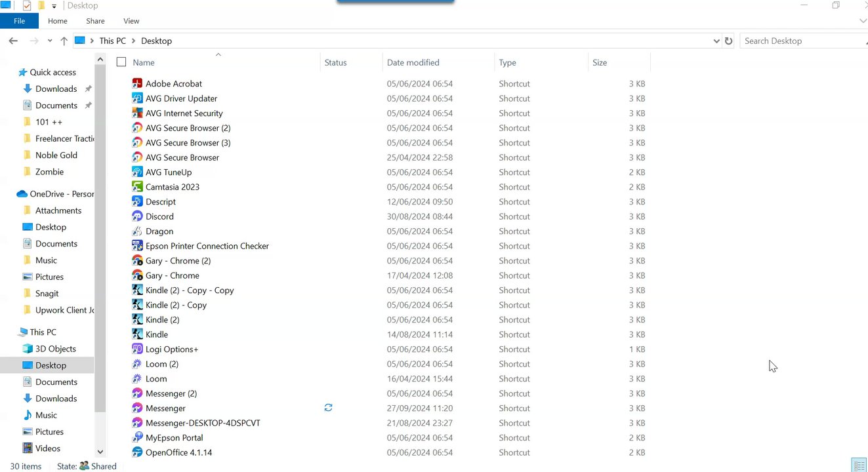Open the File menu
Image resolution: width=868 pixels, height=472 pixels.
point(20,21)
